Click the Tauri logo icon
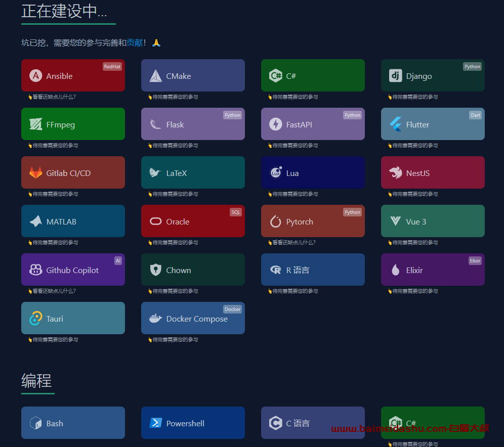The height and width of the screenshot is (447, 504). pos(36,318)
